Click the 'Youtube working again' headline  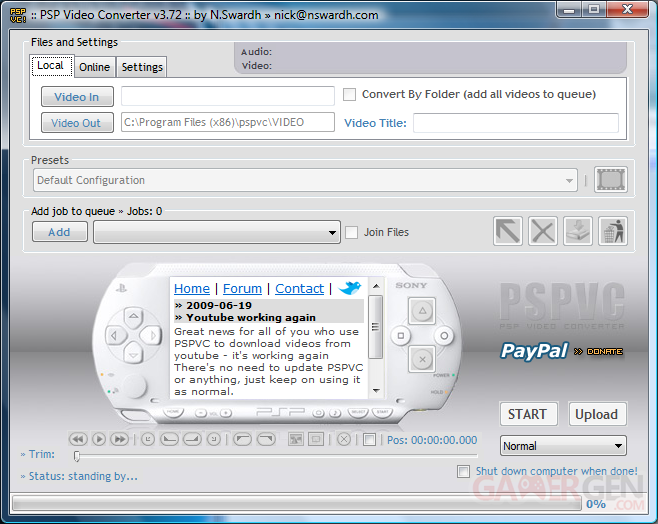click(251, 318)
